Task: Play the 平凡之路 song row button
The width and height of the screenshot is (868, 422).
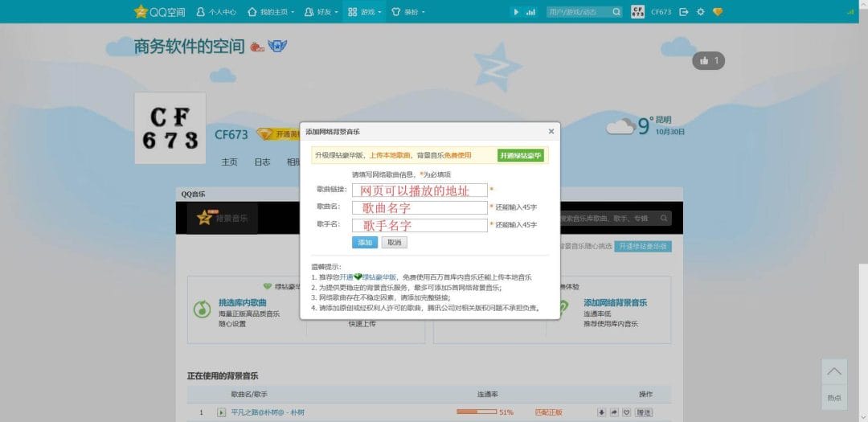Action: (x=222, y=412)
